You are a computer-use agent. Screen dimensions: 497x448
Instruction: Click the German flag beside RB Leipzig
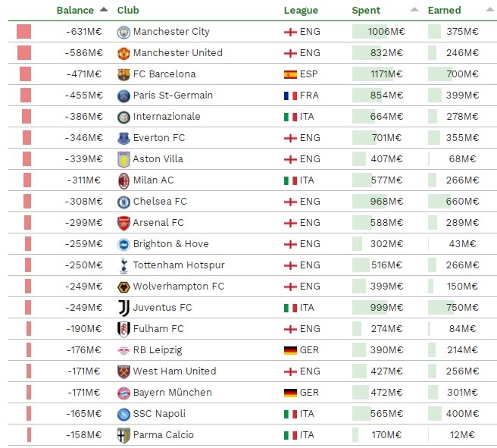[290, 350]
